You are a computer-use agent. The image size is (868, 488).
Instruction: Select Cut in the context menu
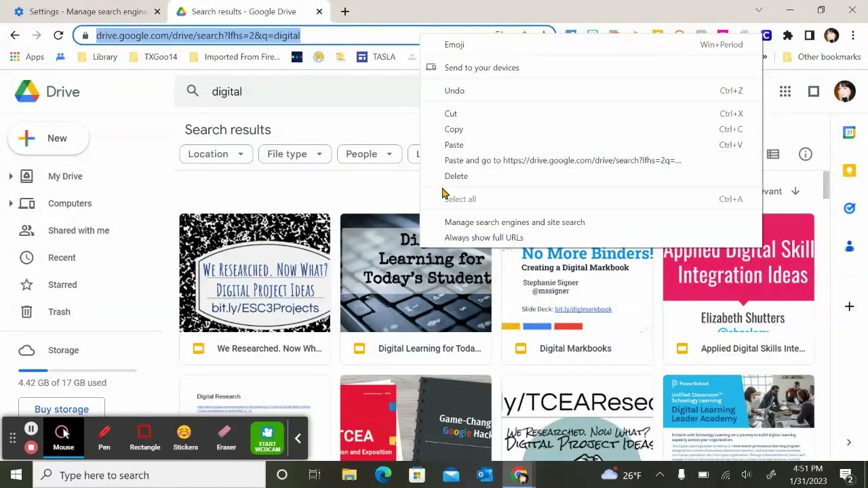click(451, 114)
